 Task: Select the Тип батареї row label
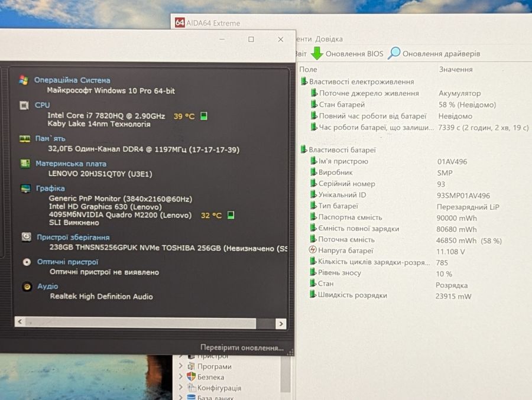[338, 206]
